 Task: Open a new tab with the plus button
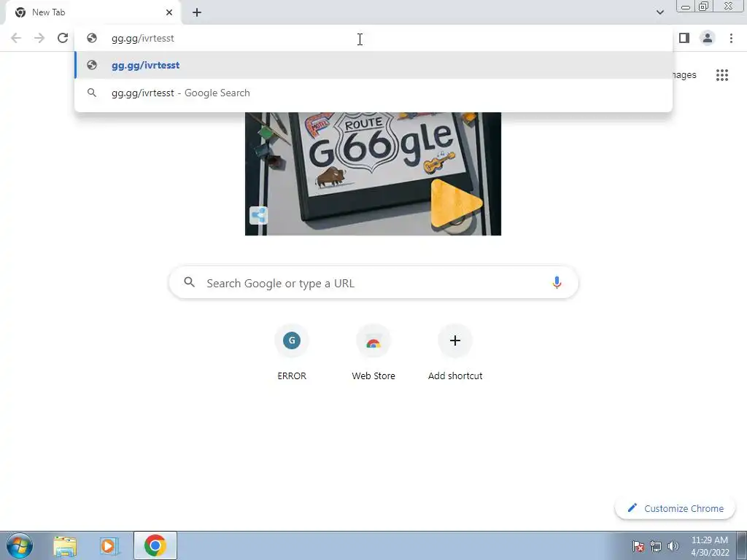point(197,12)
